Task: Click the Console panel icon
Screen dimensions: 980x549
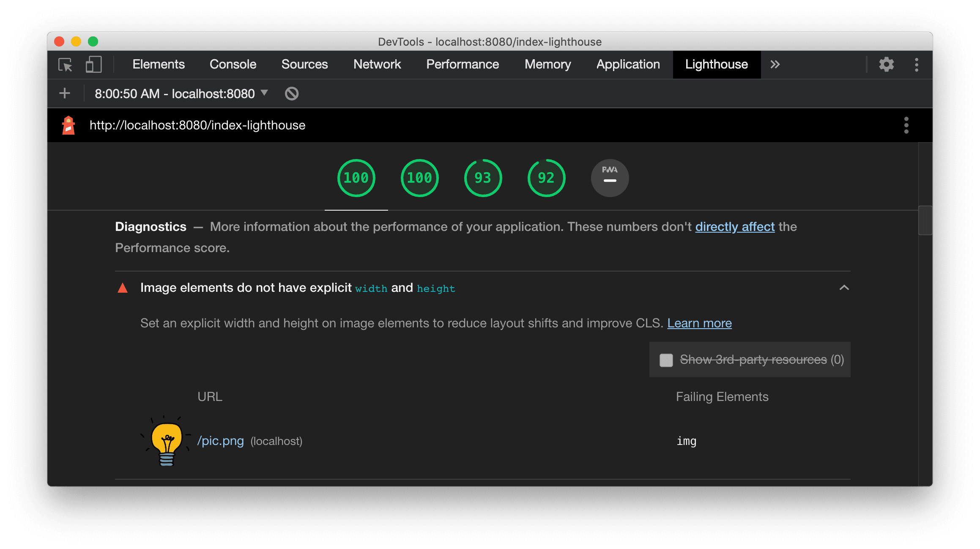Action: pos(233,64)
